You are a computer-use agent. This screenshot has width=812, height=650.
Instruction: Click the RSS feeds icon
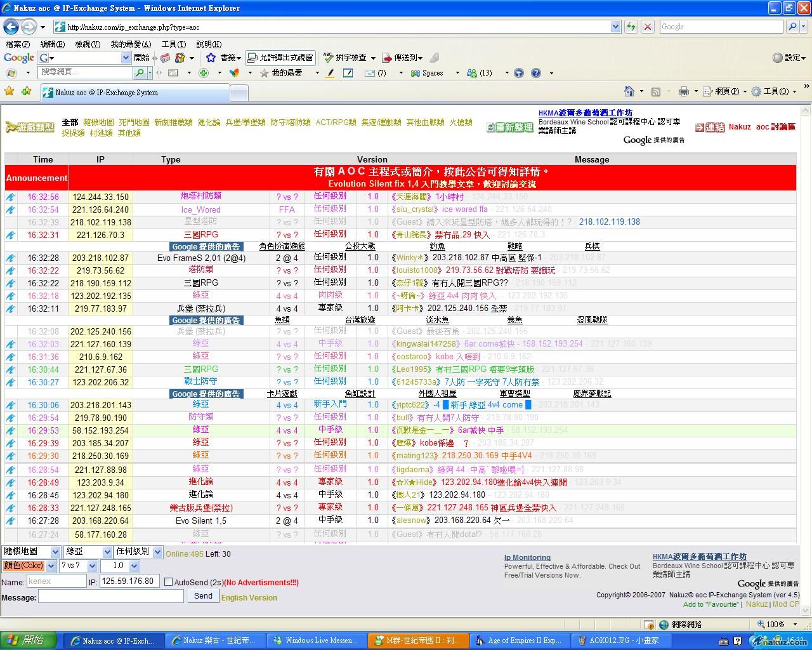pos(656,91)
